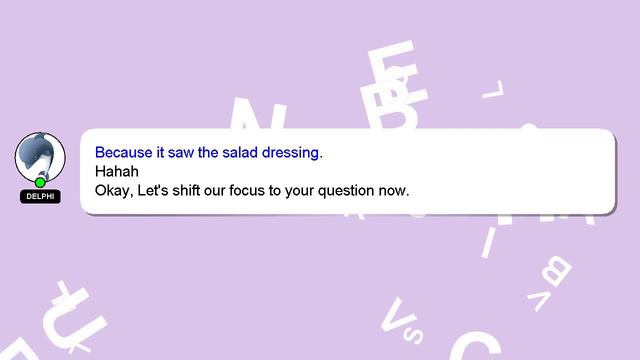Click the floating "Vs" text
Image resolution: width=640 pixels, height=360 pixels.
tap(402, 321)
